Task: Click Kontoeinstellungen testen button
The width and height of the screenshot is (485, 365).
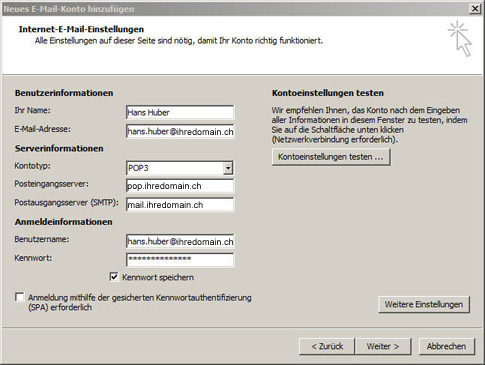Action: click(x=331, y=157)
